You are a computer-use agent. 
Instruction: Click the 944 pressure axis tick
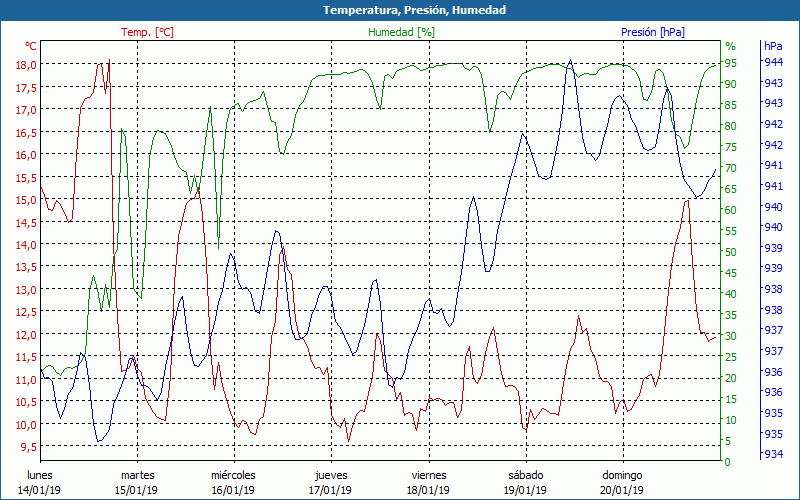coord(773,62)
